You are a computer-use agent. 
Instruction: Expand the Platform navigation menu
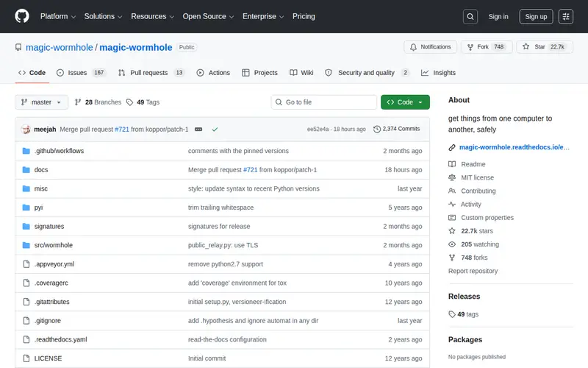pos(58,16)
